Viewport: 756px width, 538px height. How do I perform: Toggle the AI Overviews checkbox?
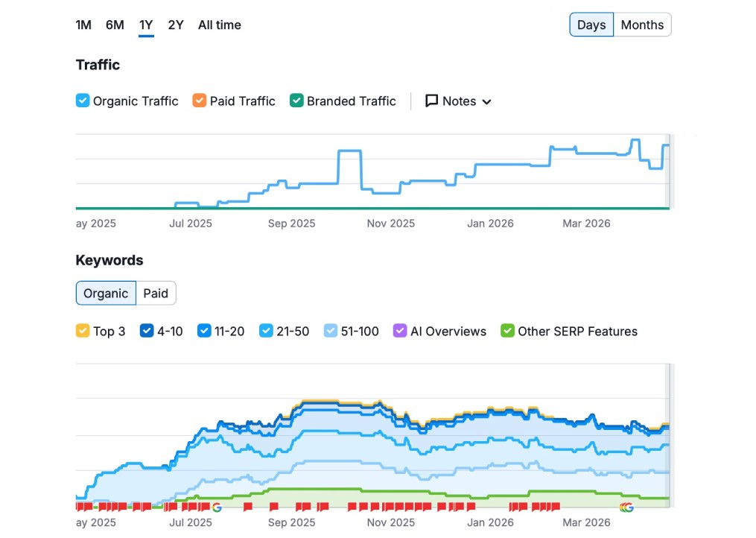400,332
